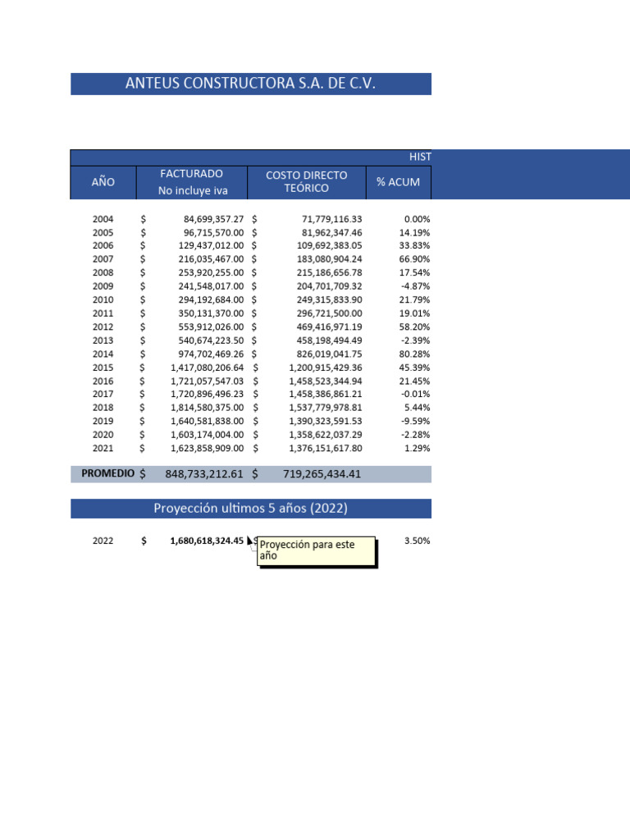The width and height of the screenshot is (630, 840).
Task: Select the AÑO column header
Action: (103, 182)
